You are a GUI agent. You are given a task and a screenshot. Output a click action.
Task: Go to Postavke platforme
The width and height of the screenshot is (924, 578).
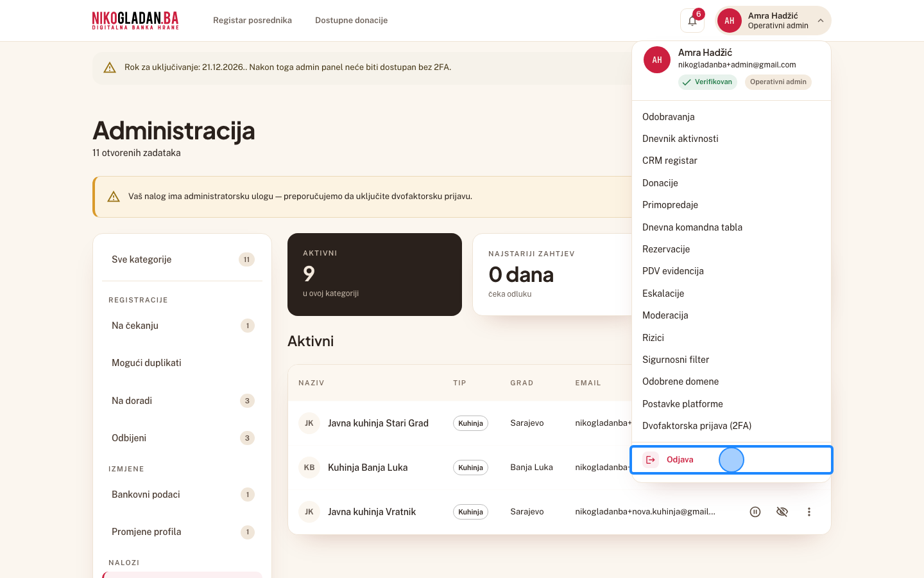coord(732,404)
